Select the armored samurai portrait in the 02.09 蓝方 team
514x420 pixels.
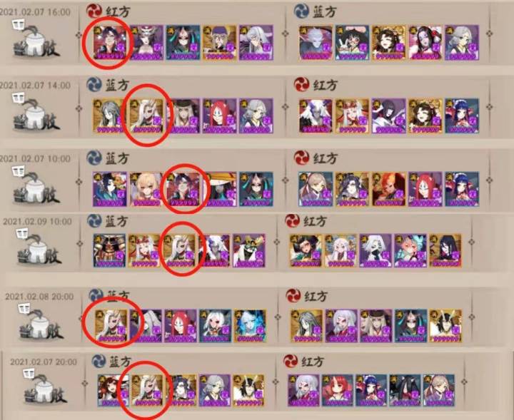click(109, 250)
